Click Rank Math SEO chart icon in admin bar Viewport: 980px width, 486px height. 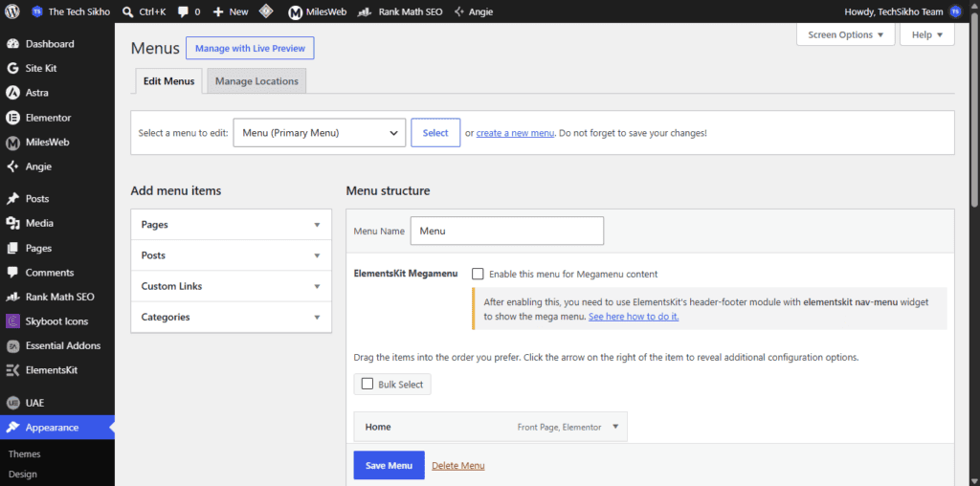(363, 11)
